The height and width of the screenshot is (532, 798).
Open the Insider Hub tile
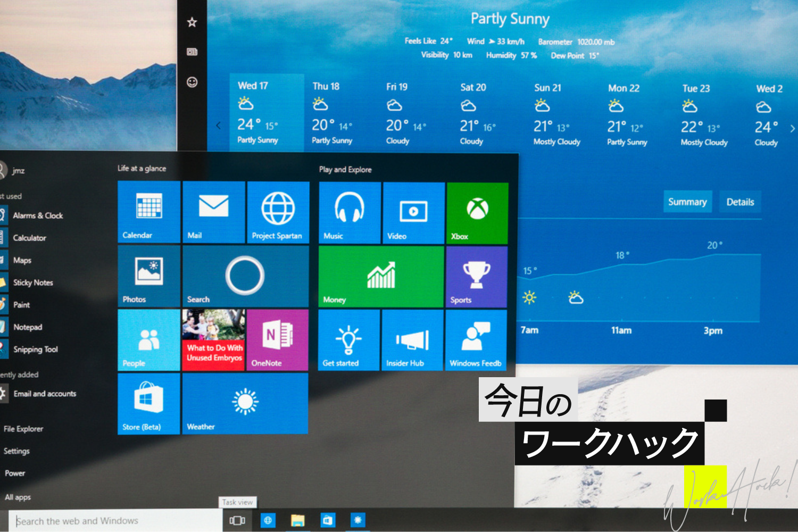click(x=412, y=340)
